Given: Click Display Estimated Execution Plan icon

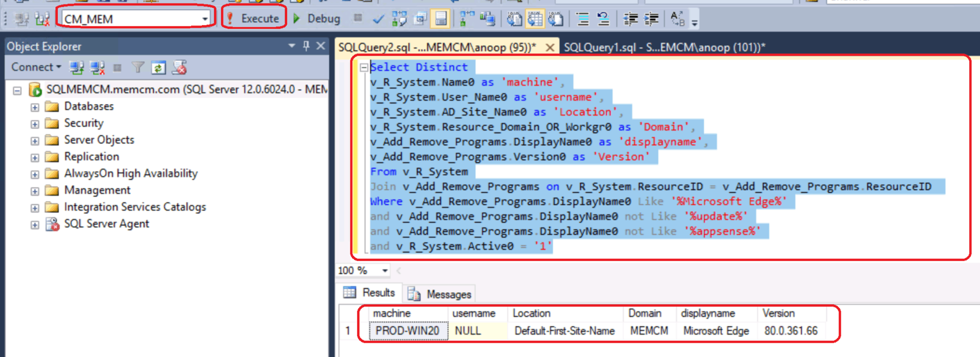Looking at the screenshot, I should (399, 19).
